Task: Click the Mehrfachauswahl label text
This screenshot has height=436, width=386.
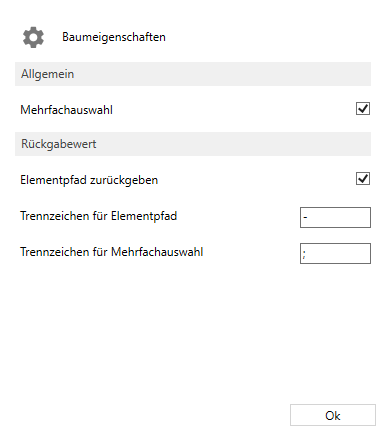Action: pos(67,110)
